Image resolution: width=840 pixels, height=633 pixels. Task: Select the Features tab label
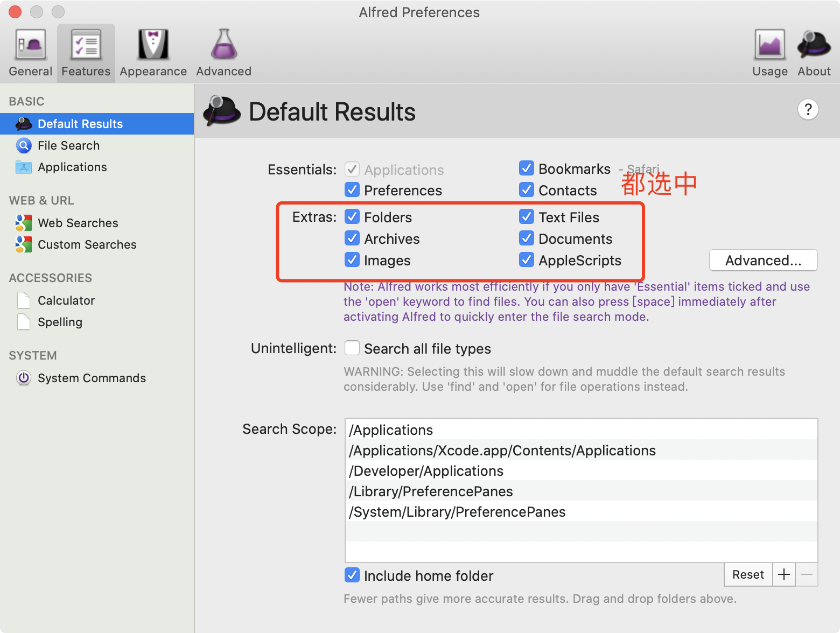[x=86, y=71]
